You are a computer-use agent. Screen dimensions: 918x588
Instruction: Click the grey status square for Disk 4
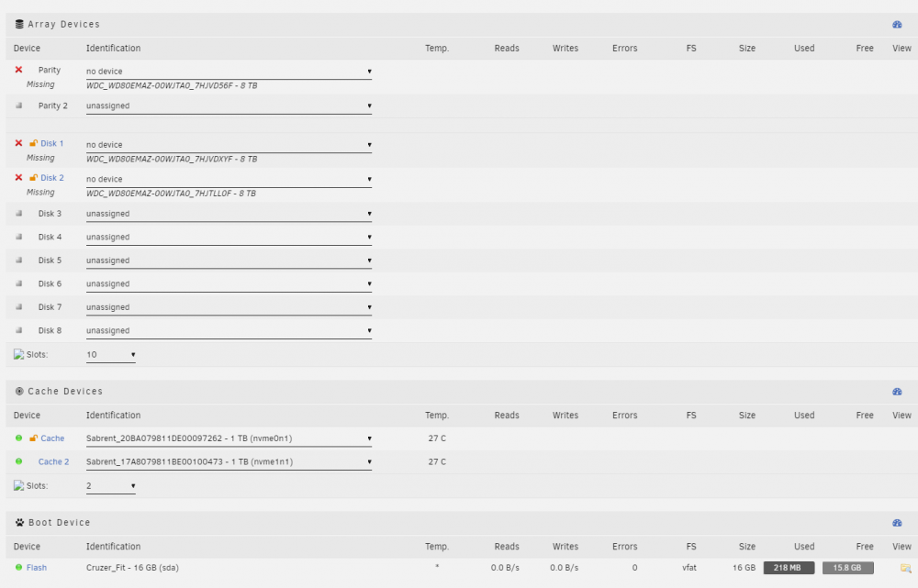18,237
